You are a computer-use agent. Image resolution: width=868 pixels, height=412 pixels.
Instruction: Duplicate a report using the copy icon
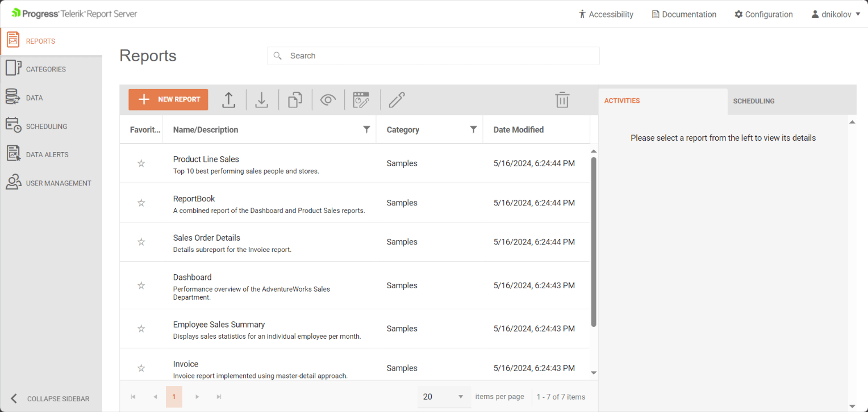pyautogui.click(x=295, y=99)
